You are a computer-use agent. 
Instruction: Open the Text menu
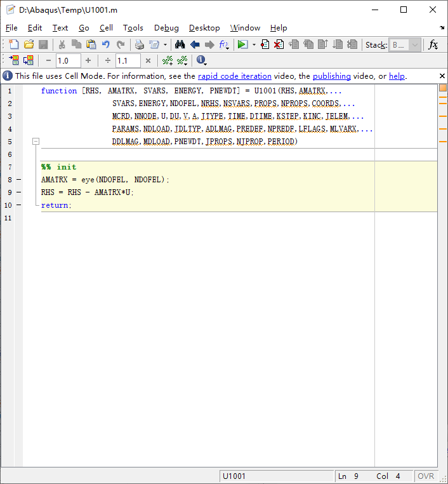point(60,28)
